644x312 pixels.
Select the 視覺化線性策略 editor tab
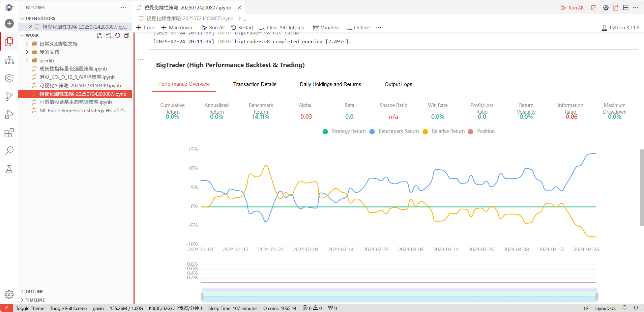[187, 8]
